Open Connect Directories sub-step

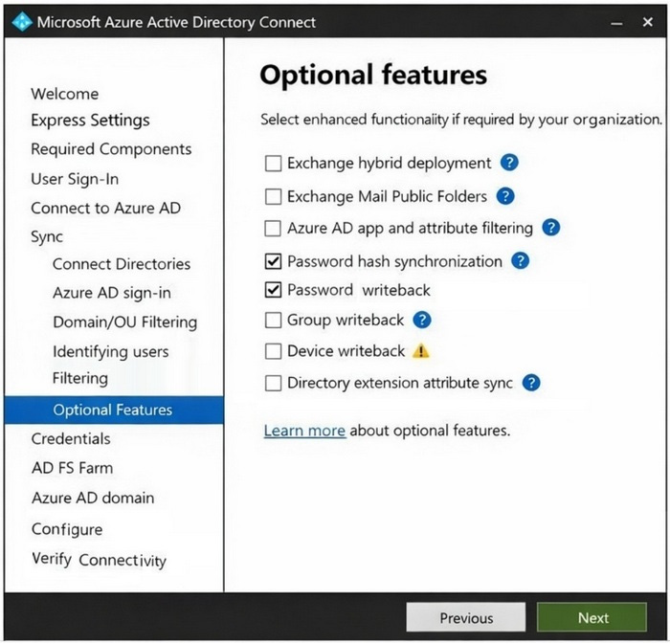(122, 264)
